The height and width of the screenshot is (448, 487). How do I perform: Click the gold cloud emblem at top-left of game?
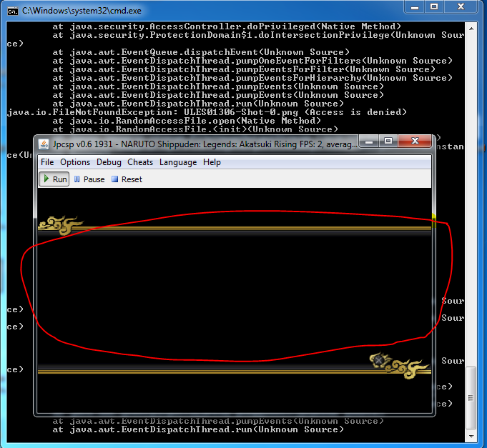click(61, 225)
